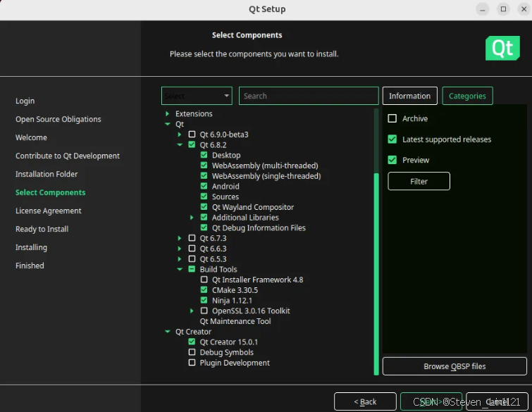Disable the Preview category checkbox
The image size is (532, 412).
tap(392, 160)
